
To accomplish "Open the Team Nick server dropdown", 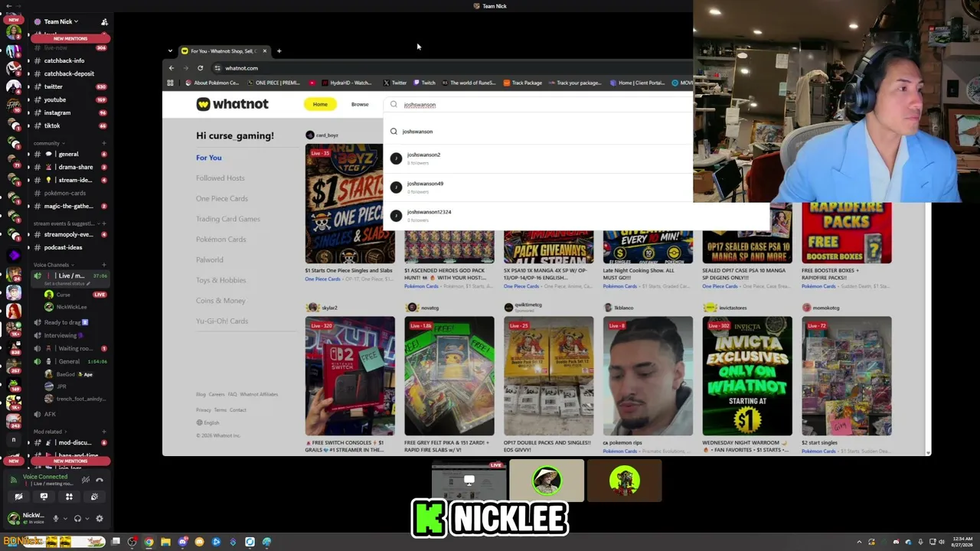I will [60, 21].
